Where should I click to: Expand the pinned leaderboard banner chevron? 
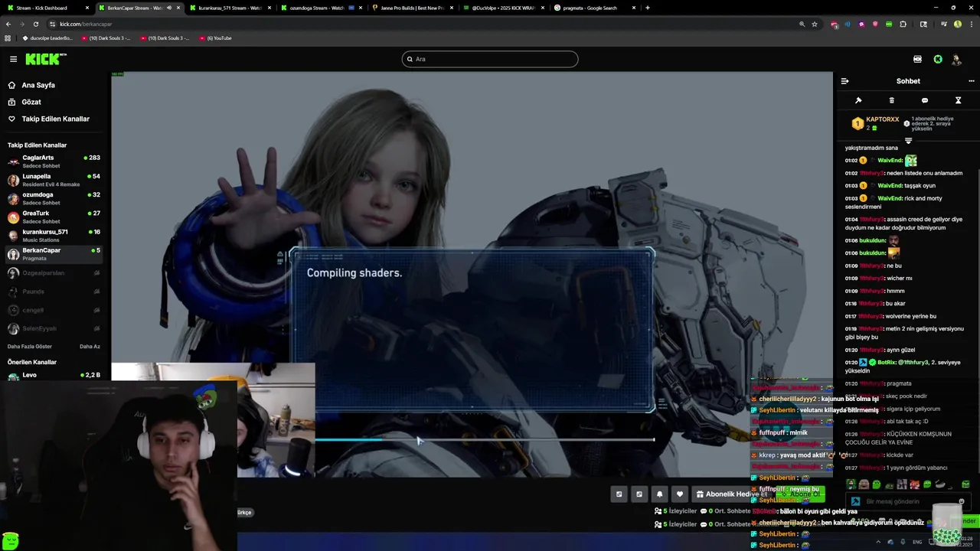(908, 141)
